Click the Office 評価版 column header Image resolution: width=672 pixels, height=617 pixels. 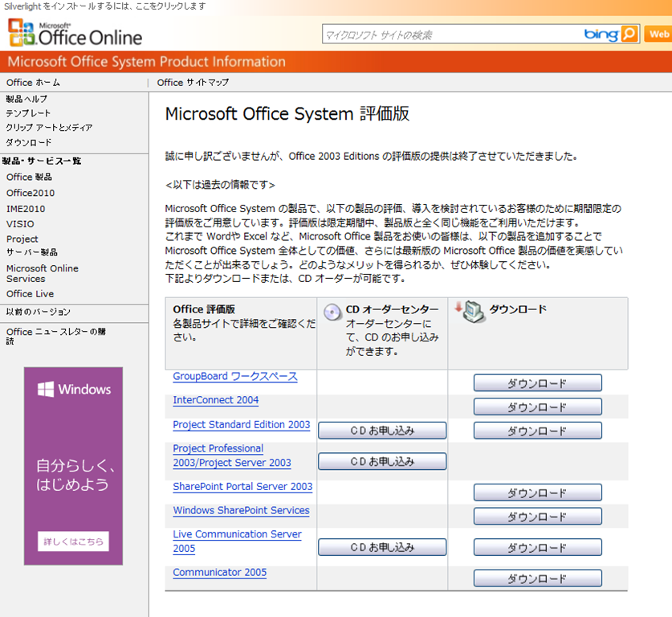(204, 309)
